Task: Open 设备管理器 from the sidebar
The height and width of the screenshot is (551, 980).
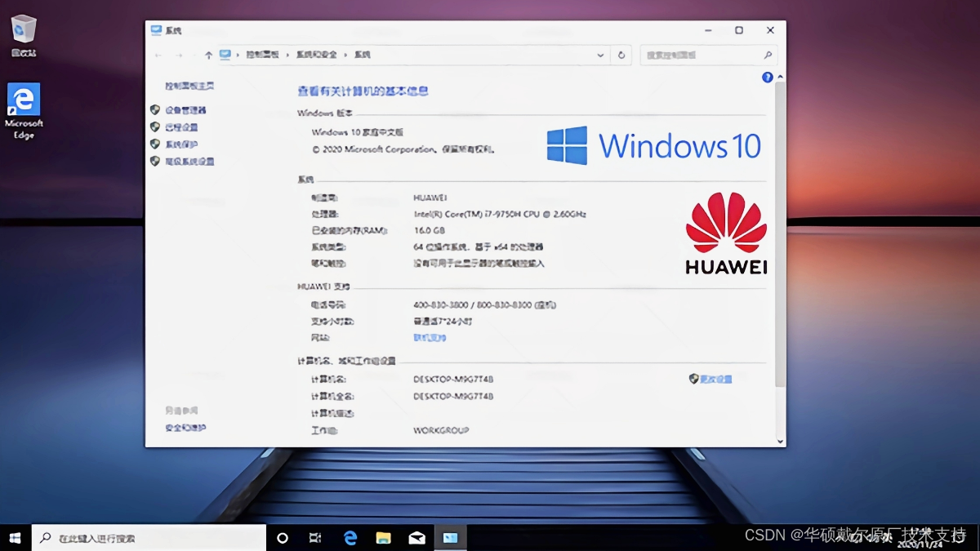Action: pos(185,110)
